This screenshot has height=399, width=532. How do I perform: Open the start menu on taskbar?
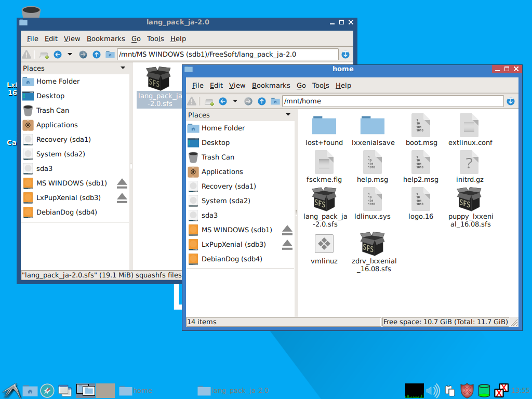11,391
